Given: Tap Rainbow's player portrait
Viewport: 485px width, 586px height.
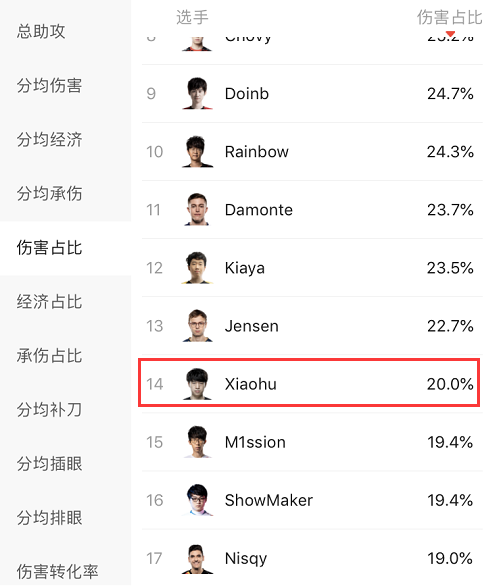Looking at the screenshot, I should (197, 152).
